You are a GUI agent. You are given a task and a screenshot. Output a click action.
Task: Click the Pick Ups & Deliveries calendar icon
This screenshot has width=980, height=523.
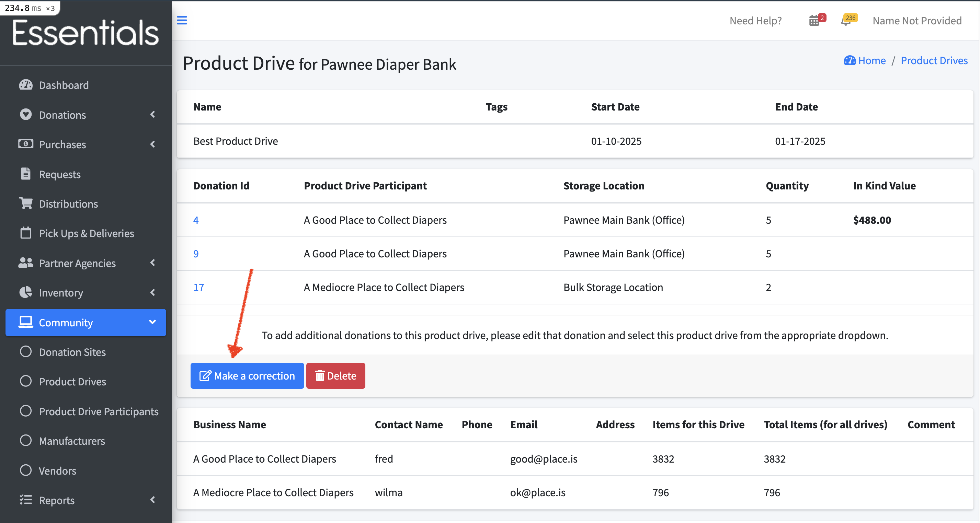[25, 233]
